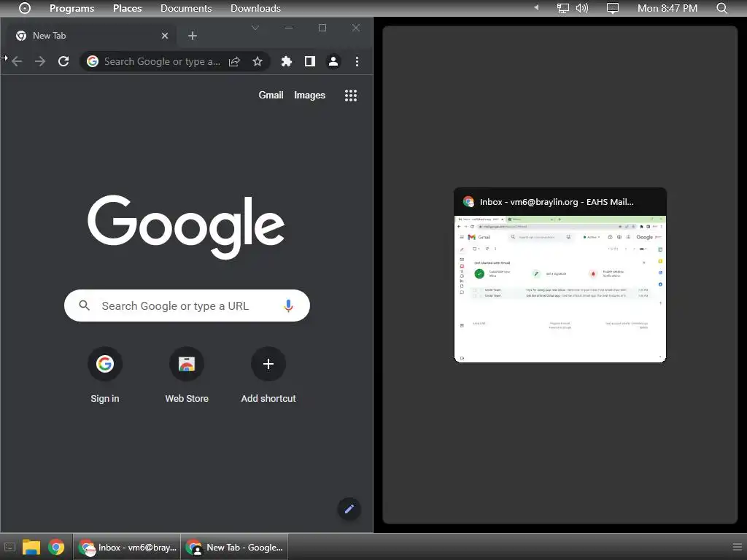Viewport: 747px width, 560px height.
Task: Reload the New Tab page
Action: click(63, 61)
